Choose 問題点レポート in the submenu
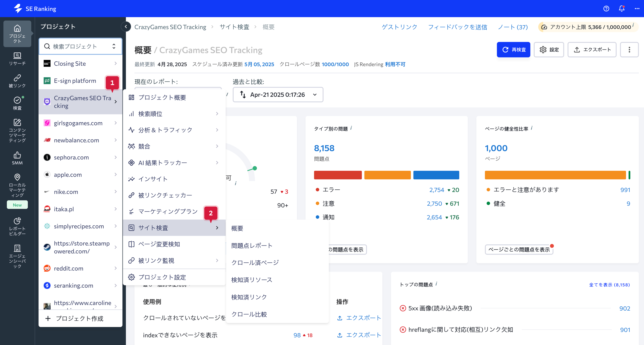This screenshot has width=644, height=345. [277, 245]
